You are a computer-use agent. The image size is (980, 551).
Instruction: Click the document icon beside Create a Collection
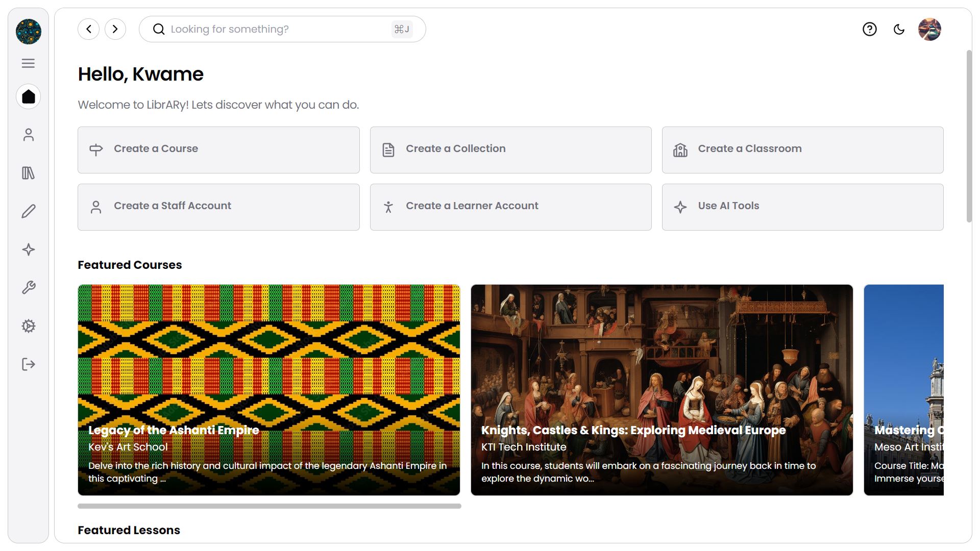pos(388,150)
